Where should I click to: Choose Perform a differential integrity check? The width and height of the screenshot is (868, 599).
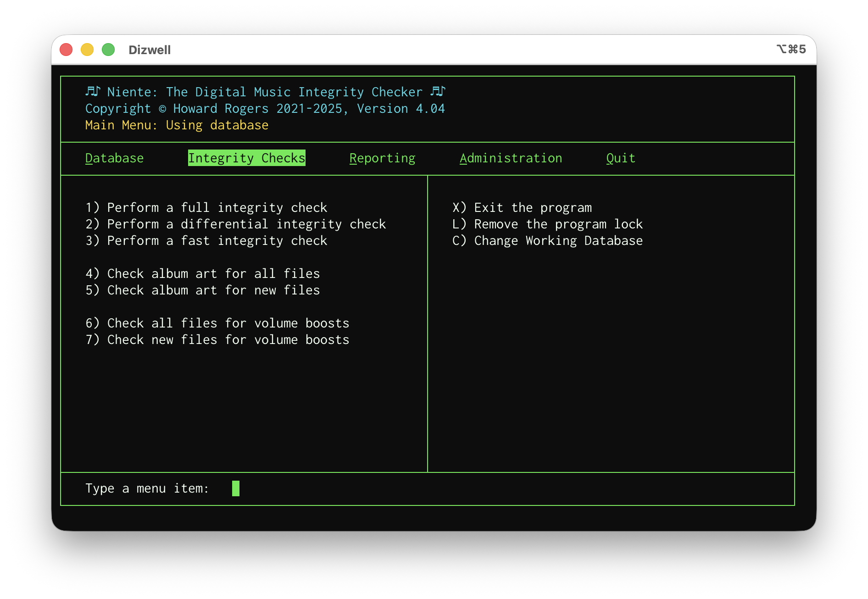[236, 224]
